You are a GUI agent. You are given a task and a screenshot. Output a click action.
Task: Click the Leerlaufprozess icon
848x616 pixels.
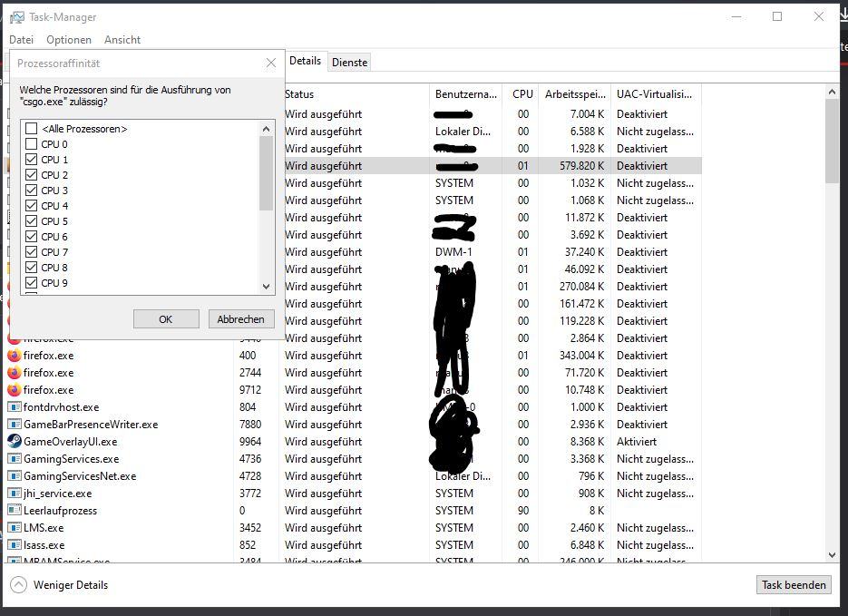point(15,511)
